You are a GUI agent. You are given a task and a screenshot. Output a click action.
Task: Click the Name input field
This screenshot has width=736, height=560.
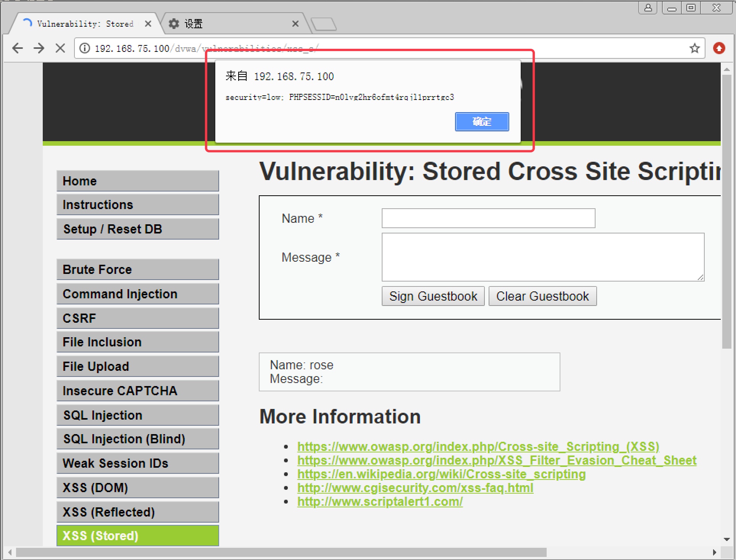coord(488,218)
